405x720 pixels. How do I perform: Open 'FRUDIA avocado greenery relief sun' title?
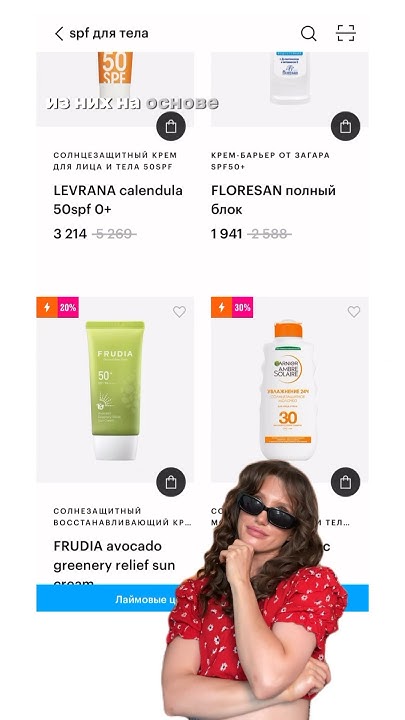[x=114, y=556]
